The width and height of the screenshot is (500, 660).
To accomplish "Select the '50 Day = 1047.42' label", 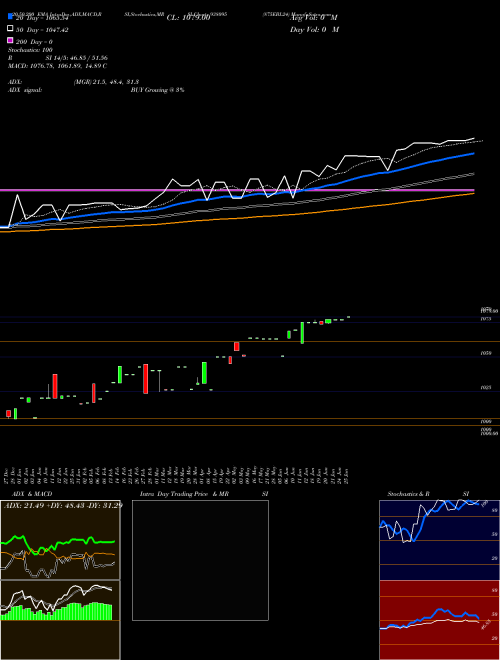I will click(x=42, y=30).
